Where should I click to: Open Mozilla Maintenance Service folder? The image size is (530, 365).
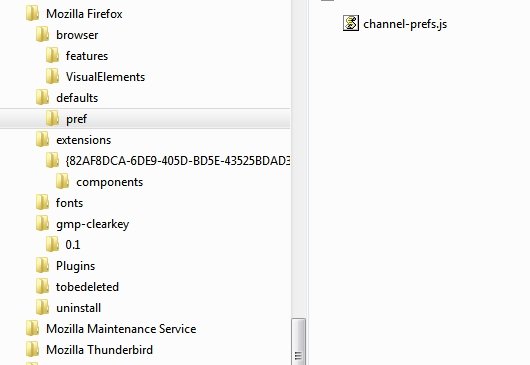[x=121, y=329]
